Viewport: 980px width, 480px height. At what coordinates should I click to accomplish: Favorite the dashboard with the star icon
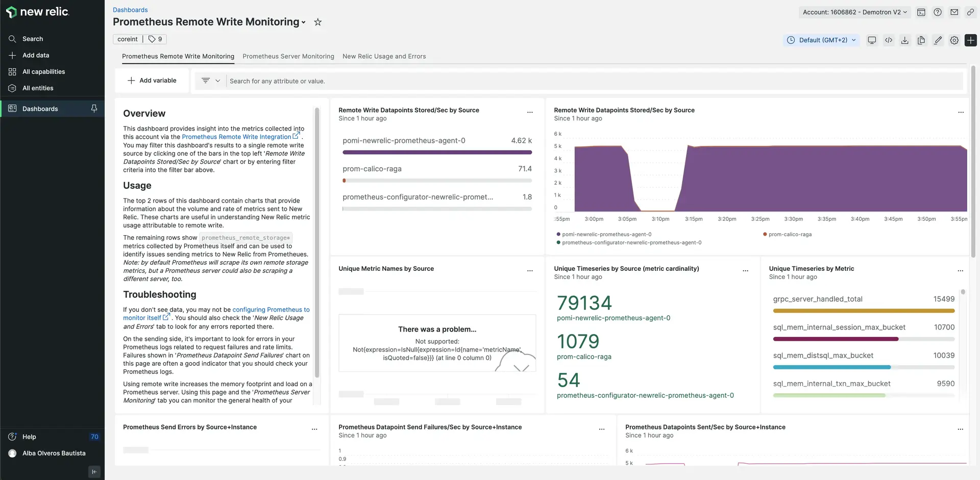[317, 22]
